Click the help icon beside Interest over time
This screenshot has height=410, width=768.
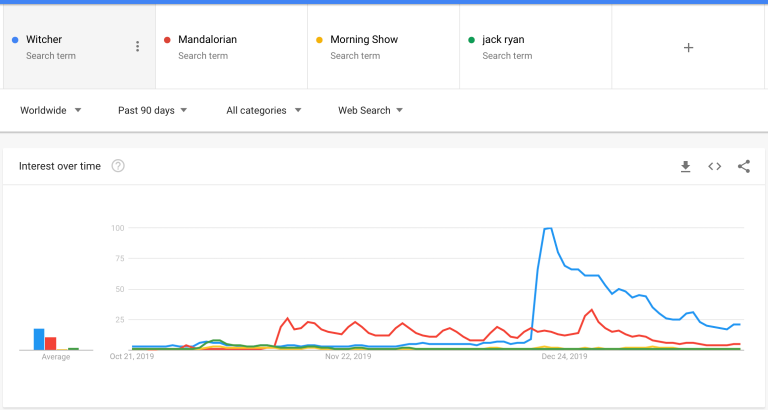tap(118, 166)
